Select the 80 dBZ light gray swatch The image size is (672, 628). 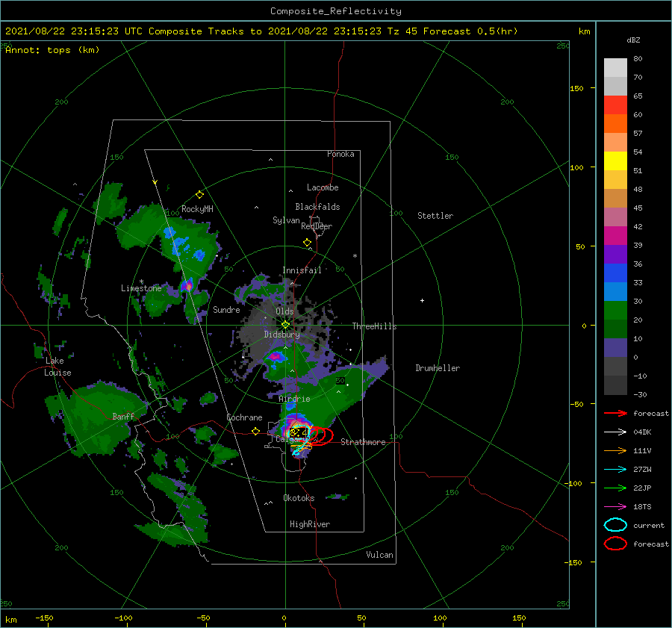615,68
